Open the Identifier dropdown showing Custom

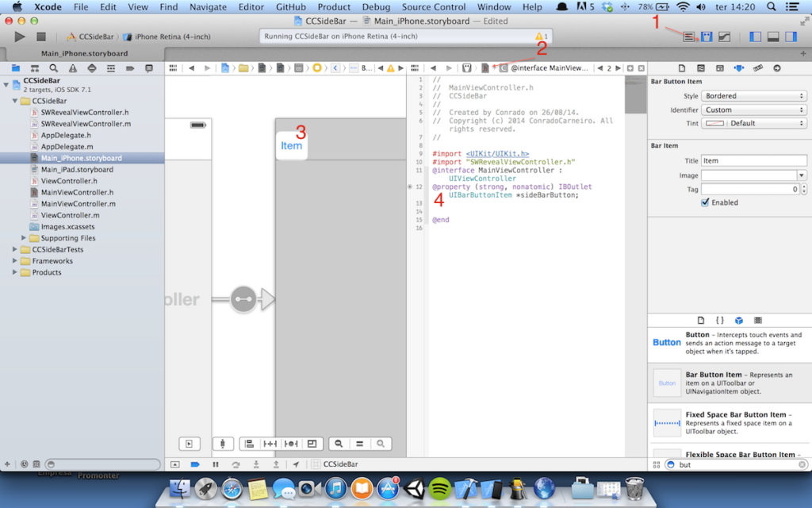coord(753,110)
